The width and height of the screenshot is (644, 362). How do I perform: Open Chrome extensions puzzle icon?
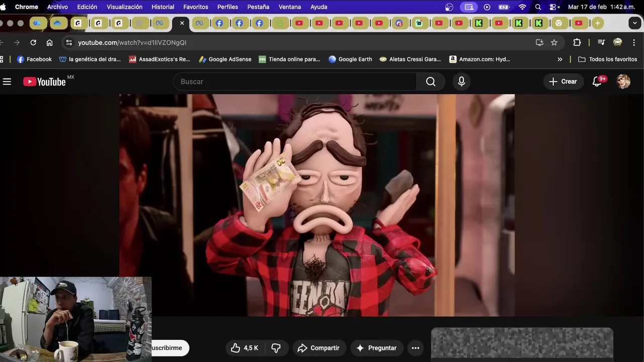(x=577, y=43)
